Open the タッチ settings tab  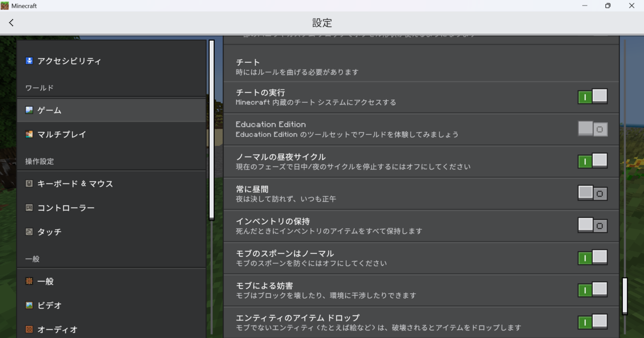(x=111, y=232)
